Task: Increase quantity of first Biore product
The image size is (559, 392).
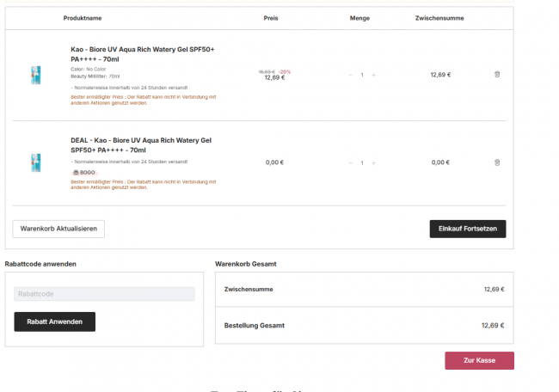Action: 373,75
